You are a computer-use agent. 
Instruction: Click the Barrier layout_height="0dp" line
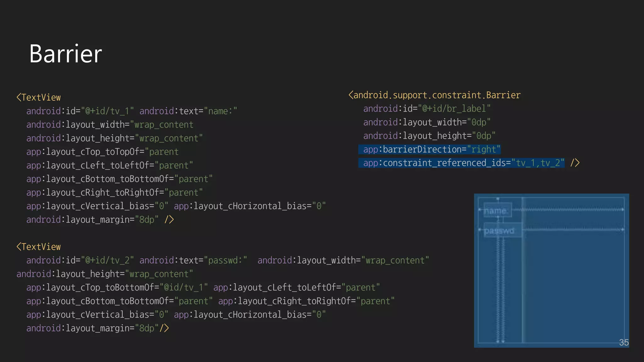point(429,136)
